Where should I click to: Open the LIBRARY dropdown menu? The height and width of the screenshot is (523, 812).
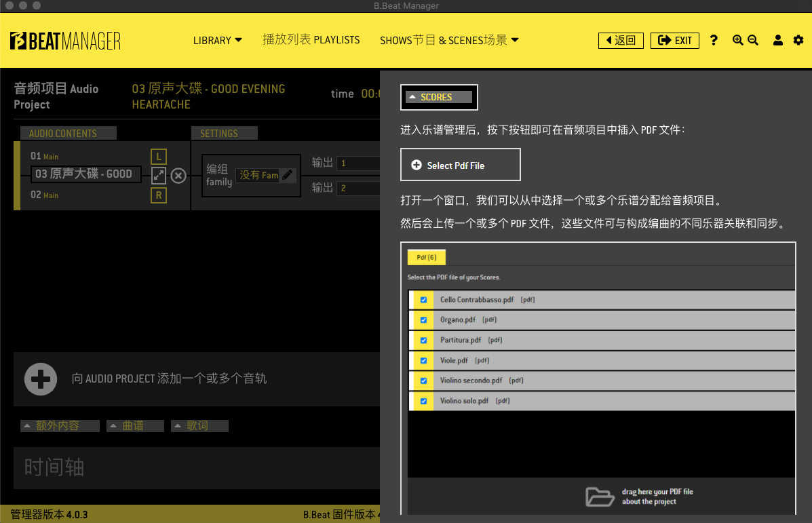(218, 41)
